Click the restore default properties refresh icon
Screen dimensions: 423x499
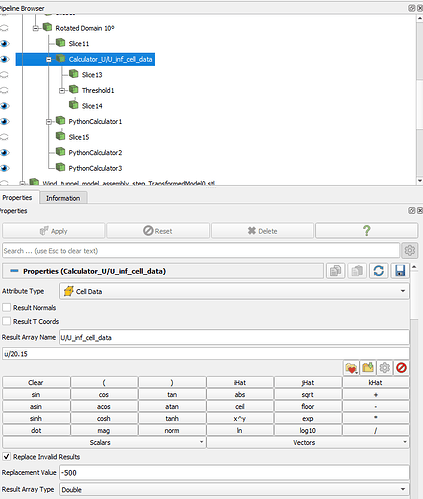(x=378, y=271)
